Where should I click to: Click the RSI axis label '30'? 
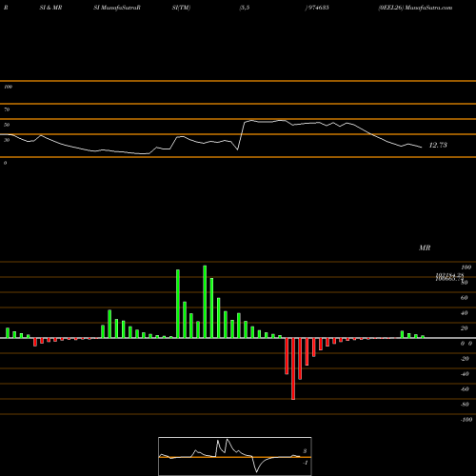coord(7,140)
